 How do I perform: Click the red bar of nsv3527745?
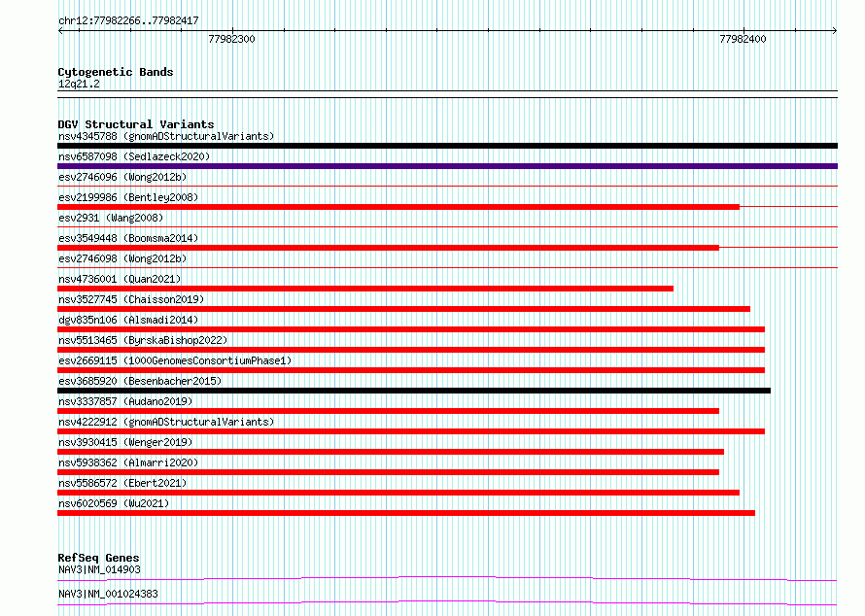click(x=403, y=309)
